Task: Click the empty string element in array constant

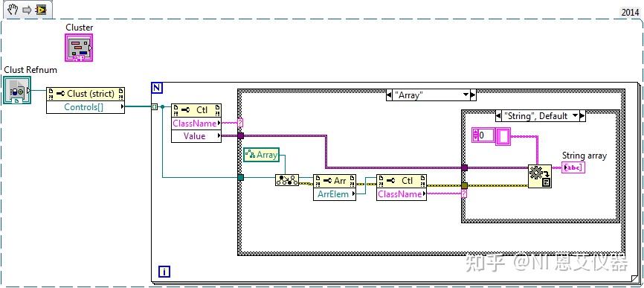Action: (x=503, y=135)
